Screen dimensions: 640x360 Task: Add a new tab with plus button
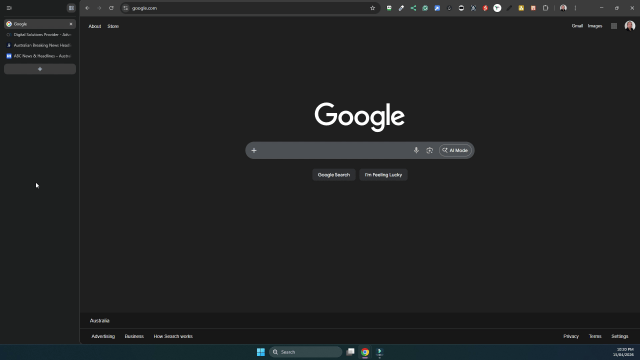(x=40, y=69)
